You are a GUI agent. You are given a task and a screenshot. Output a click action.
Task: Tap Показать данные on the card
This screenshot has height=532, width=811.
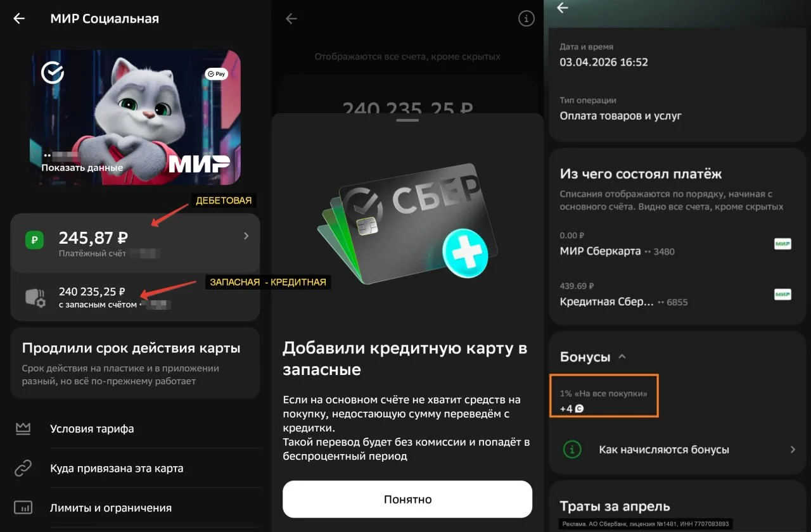click(82, 168)
